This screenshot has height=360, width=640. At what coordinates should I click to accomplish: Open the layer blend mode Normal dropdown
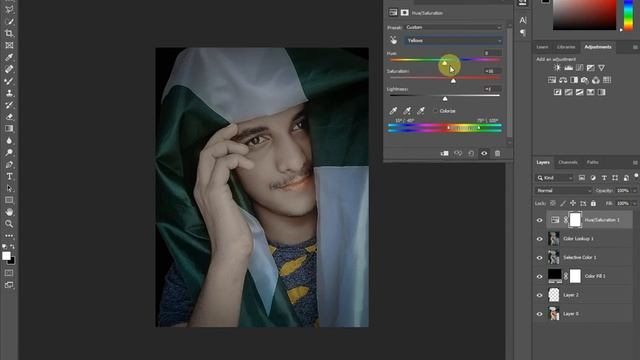click(x=563, y=191)
